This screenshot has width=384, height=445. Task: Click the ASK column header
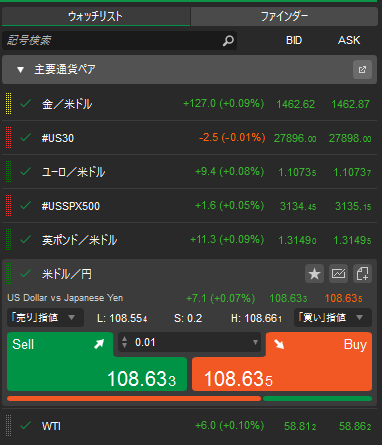349,40
